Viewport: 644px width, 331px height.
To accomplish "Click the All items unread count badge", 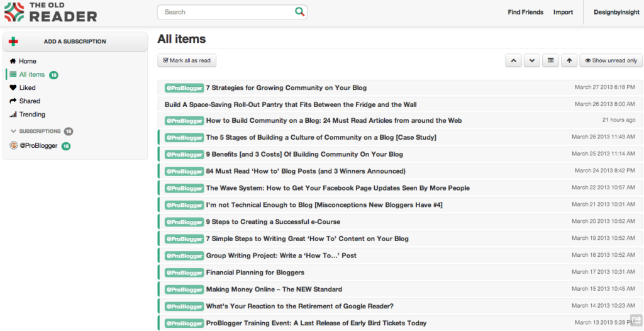I will click(54, 75).
